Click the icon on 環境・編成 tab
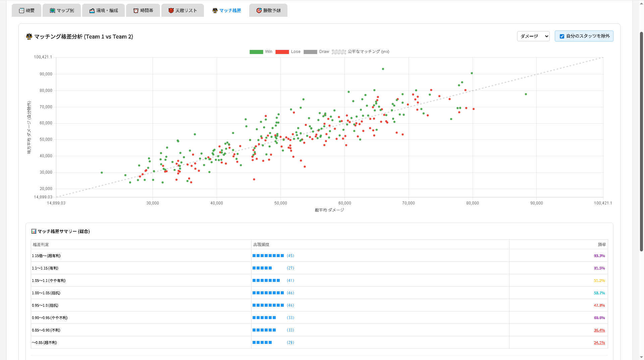 pos(92,11)
